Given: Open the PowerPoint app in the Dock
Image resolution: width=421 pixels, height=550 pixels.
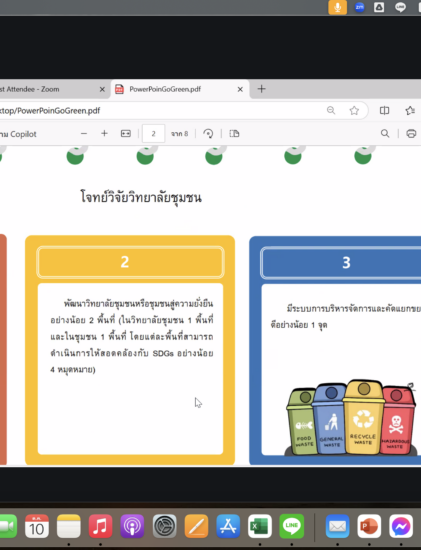Looking at the screenshot, I should pyautogui.click(x=369, y=526).
